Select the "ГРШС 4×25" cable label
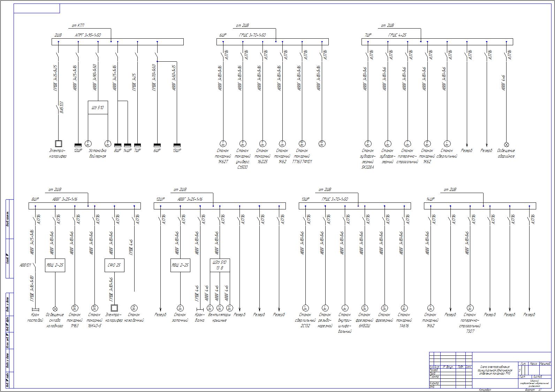The height and width of the screenshot is (392, 555). point(397,35)
